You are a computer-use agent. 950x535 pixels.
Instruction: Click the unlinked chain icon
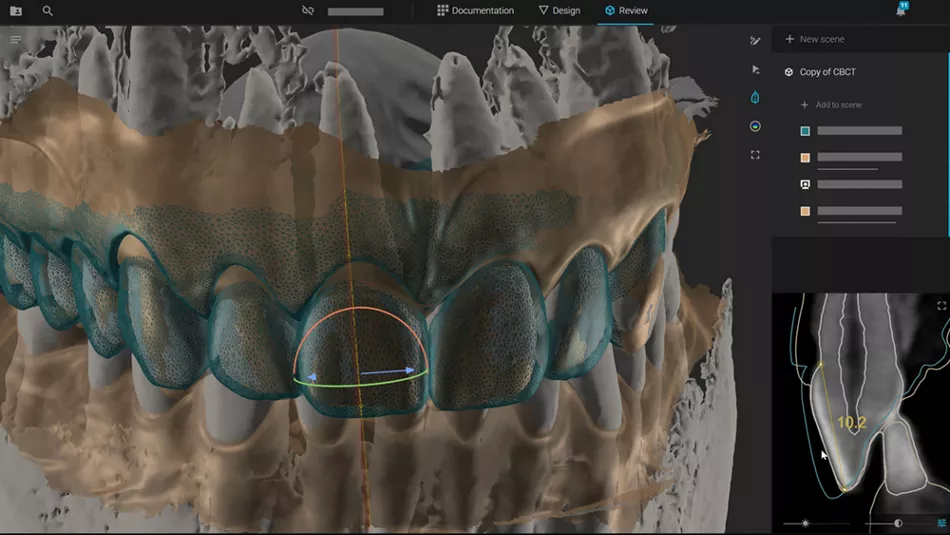coord(308,11)
